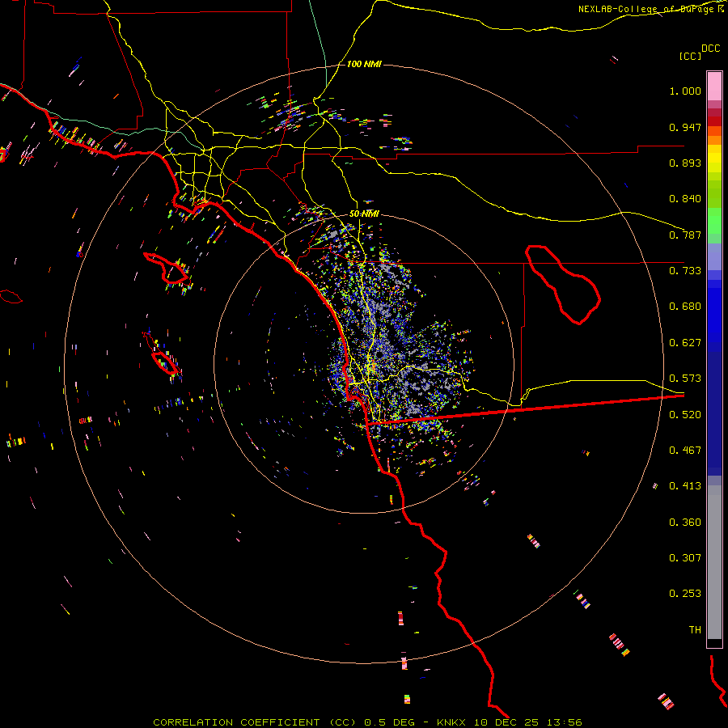Pick the periwinkle color bar segment near 0.733

click(714, 256)
